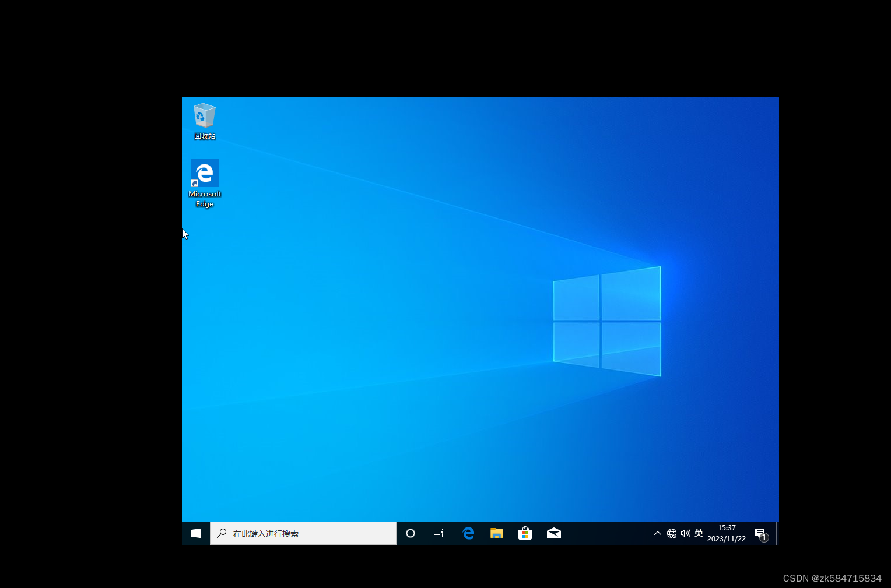Open the Mail app from the taskbar
891x588 pixels.
point(554,533)
